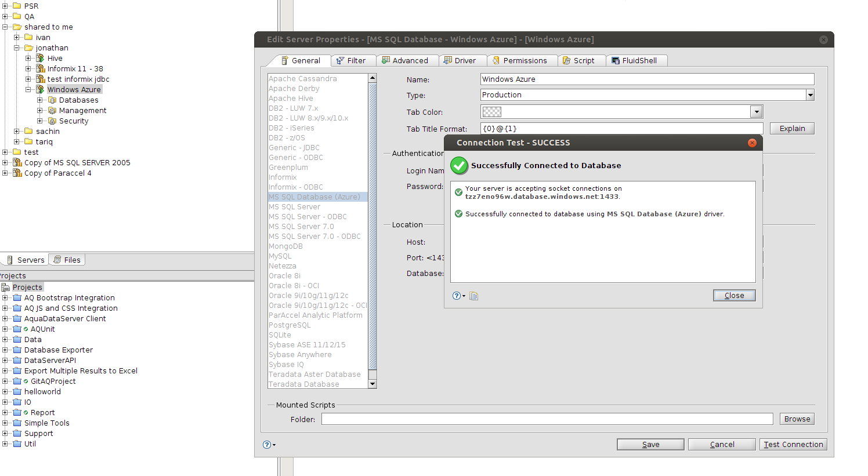Image resolution: width=868 pixels, height=476 pixels.
Task: Collapse the Windows Azure server node
Action: (x=28, y=89)
